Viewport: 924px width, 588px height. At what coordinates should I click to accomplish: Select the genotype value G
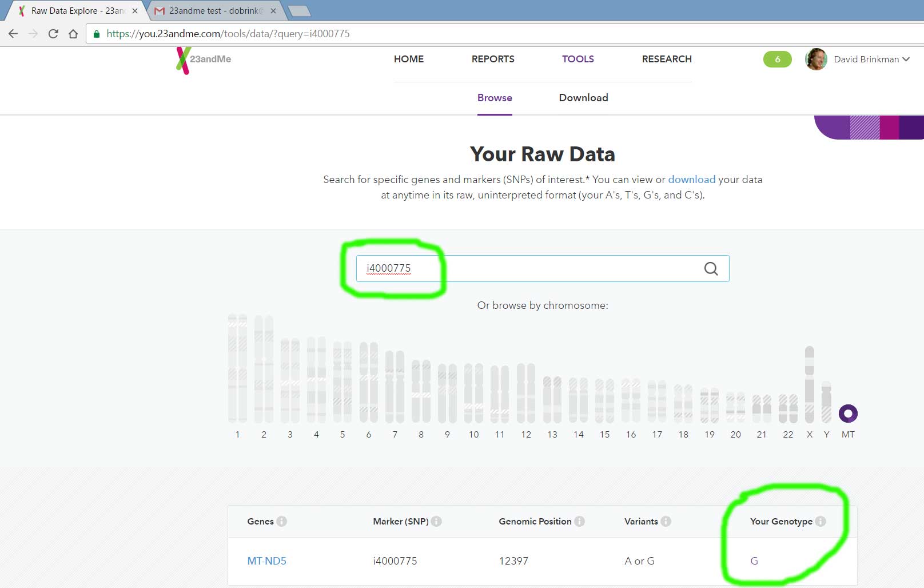tap(754, 561)
